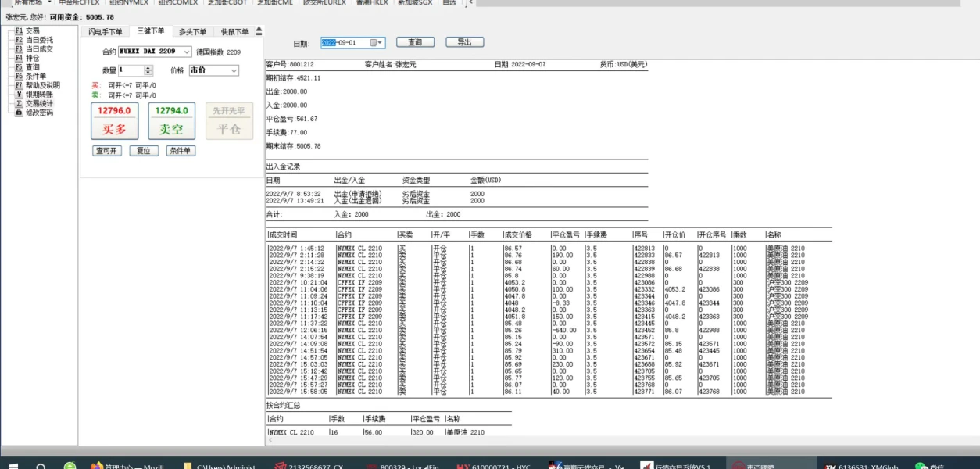The height and width of the screenshot is (469, 980).
Task: Open 银期转账 bank transfer item
Action: (38, 95)
